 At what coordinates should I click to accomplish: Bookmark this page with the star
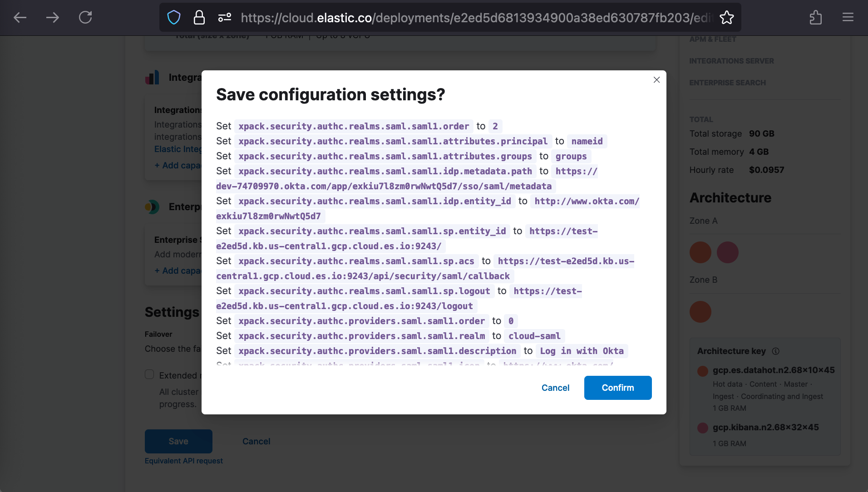[x=727, y=18]
